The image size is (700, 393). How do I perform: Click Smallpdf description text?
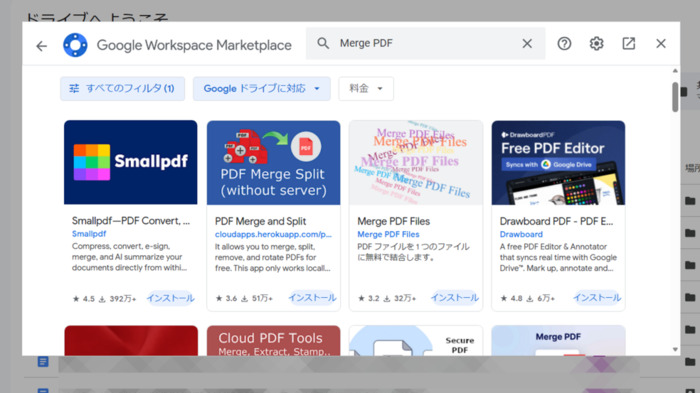coord(129,257)
